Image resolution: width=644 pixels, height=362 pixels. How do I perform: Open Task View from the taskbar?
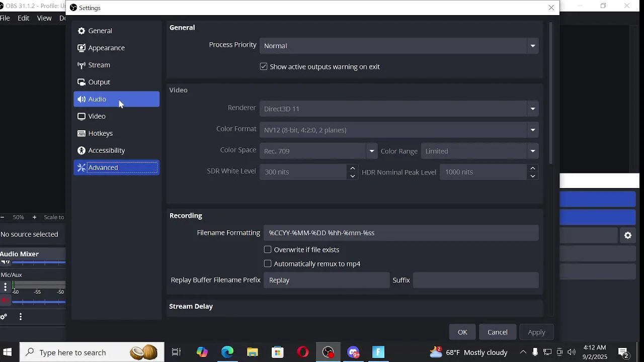[x=176, y=352]
